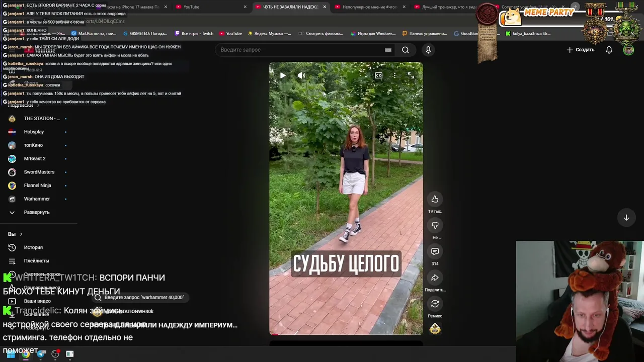Click the Share arrow icon
Screen dimensions: 644x362
click(435, 278)
